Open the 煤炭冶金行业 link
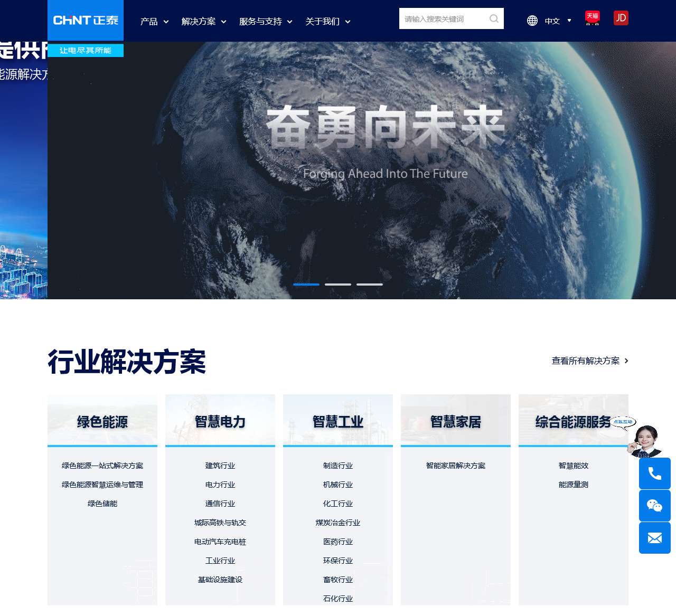This screenshot has width=676, height=616. click(x=338, y=523)
